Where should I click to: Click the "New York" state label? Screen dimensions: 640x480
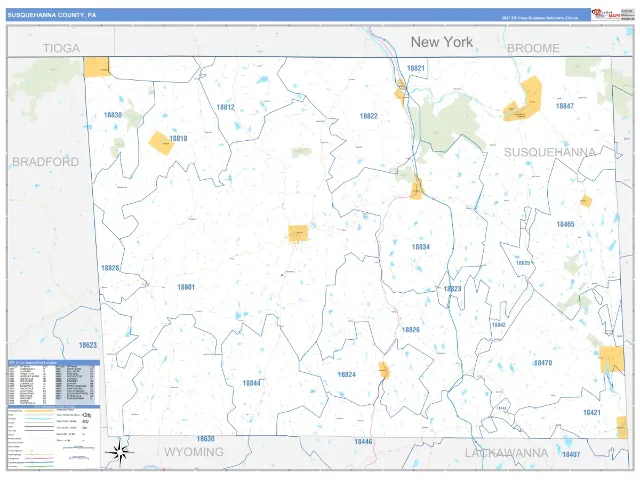pos(442,42)
